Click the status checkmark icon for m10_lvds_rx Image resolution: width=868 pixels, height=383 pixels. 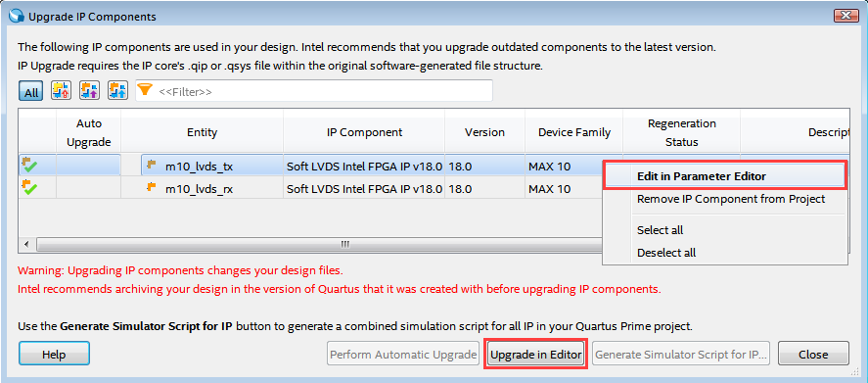point(29,187)
